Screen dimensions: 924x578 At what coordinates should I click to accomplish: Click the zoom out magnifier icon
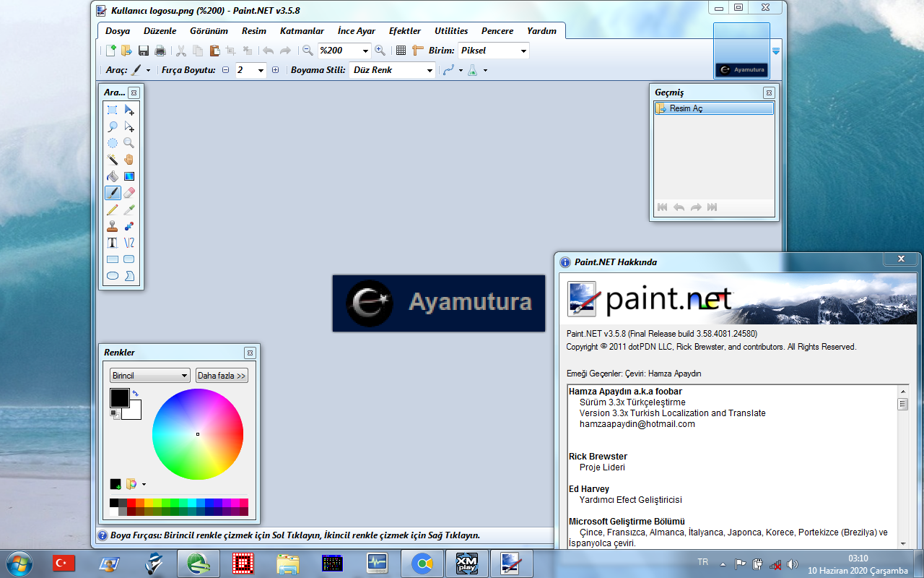pos(308,51)
